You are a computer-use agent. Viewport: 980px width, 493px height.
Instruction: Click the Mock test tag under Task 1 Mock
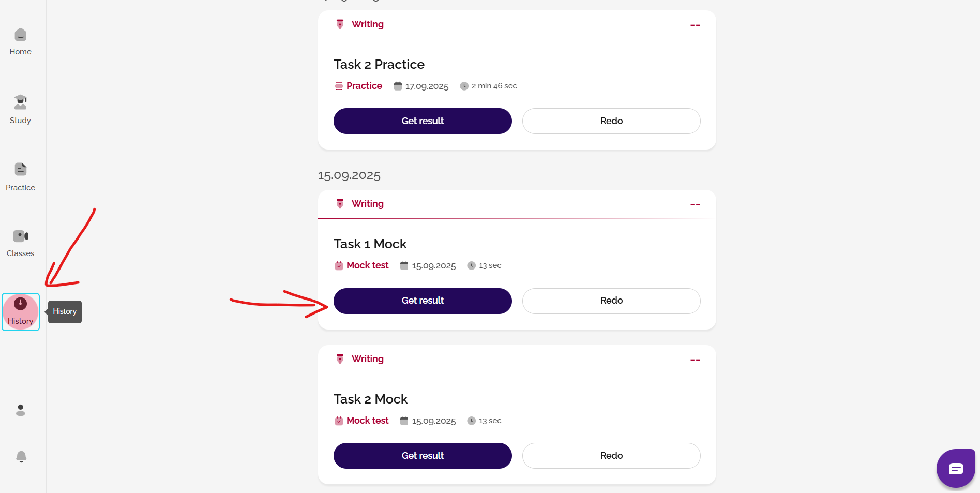point(367,265)
